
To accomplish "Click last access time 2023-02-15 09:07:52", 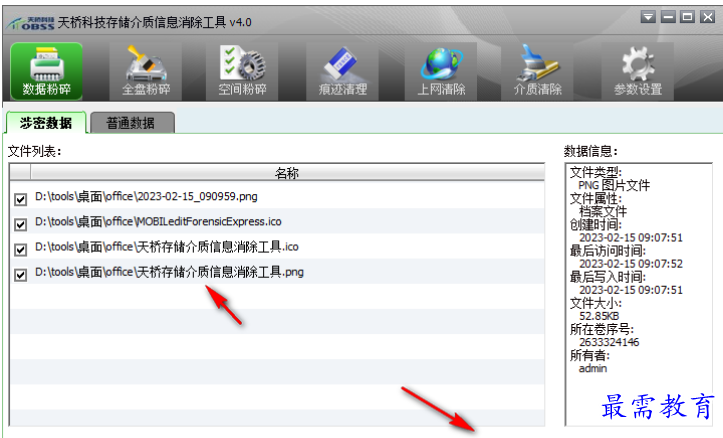I will [631, 264].
